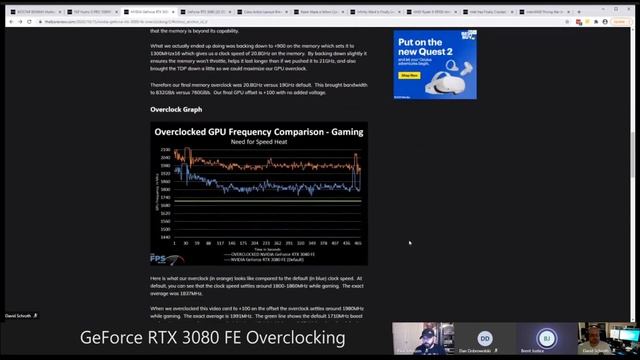Switch to the GeForce RTX 3080 fourth tab
Viewport: 640px width, 360px height.
[205, 12]
